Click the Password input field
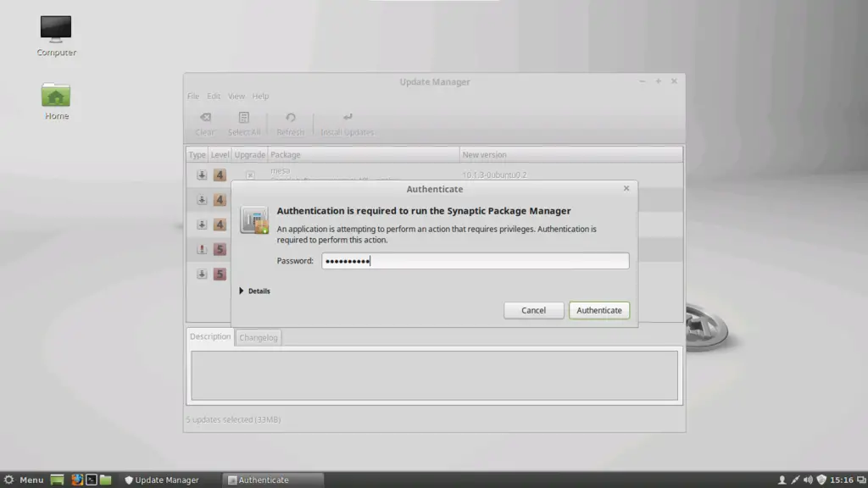This screenshot has height=488, width=868. 475,261
